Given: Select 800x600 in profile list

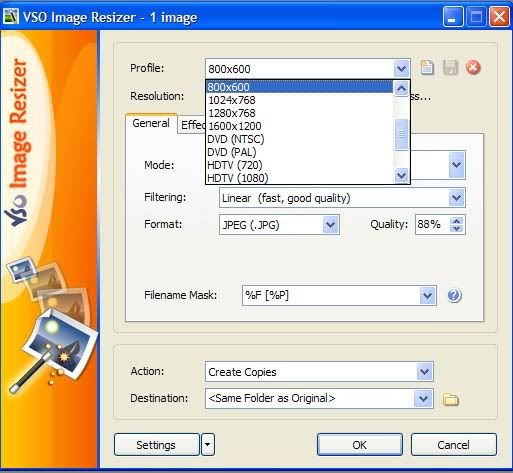Looking at the screenshot, I should point(299,87).
